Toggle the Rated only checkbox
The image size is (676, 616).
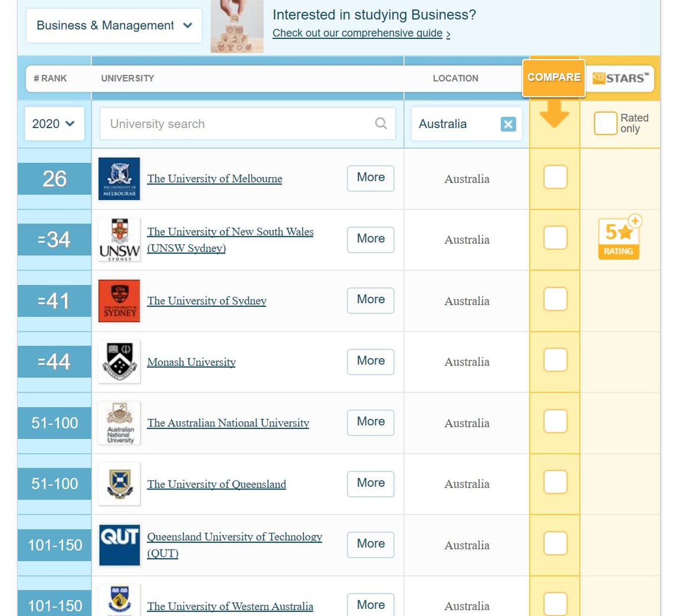tap(606, 123)
